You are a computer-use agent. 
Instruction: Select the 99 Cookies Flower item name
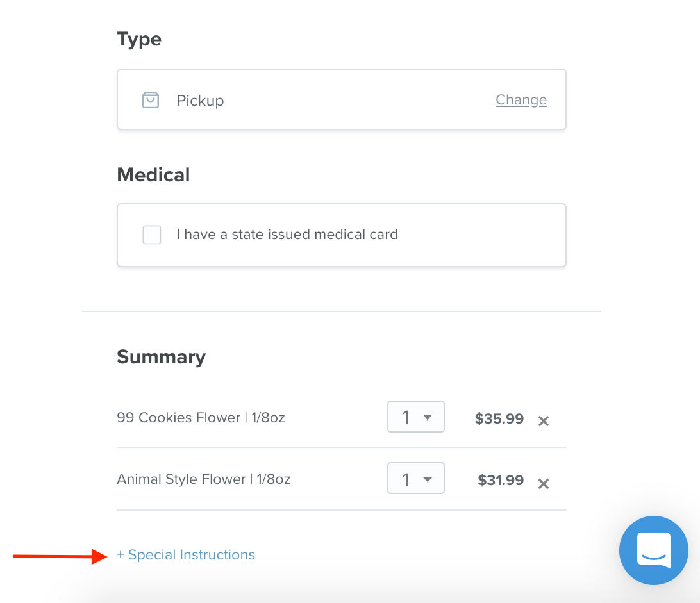click(x=201, y=418)
